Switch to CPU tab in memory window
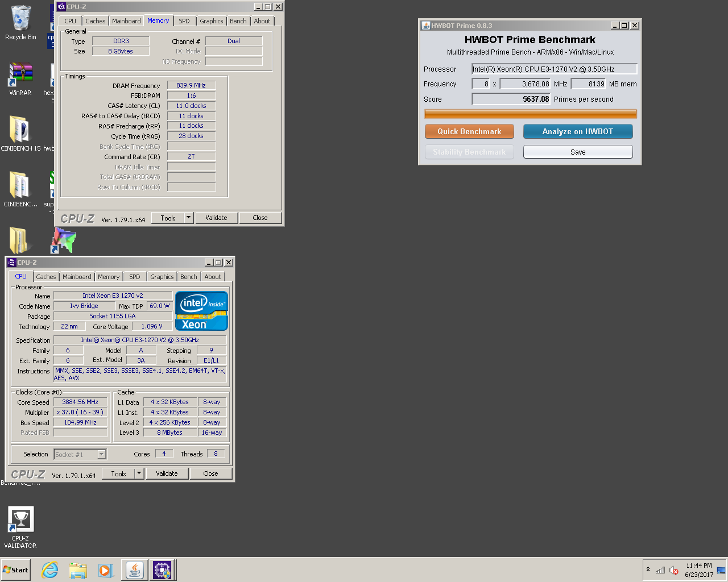728x582 pixels. point(71,21)
